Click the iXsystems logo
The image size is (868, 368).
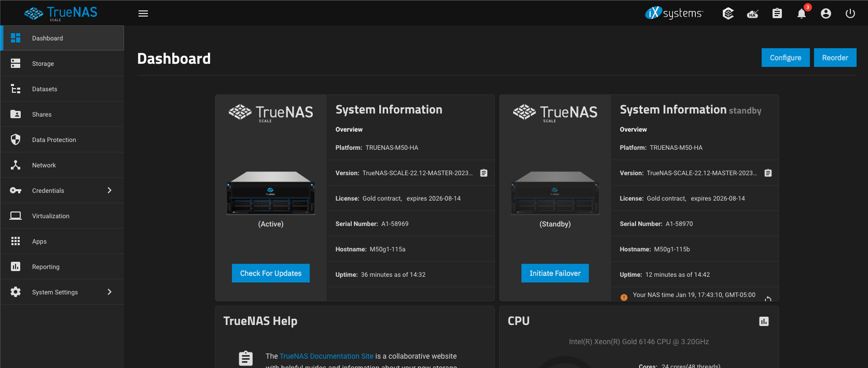pos(674,13)
